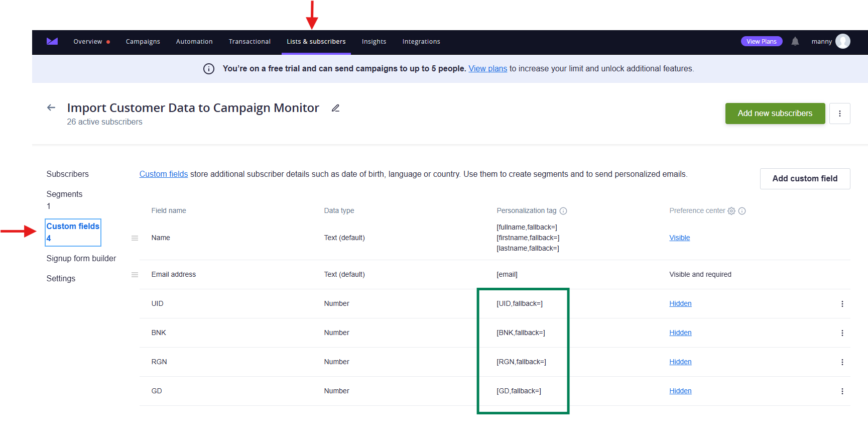Click the Data type column header

339,211
